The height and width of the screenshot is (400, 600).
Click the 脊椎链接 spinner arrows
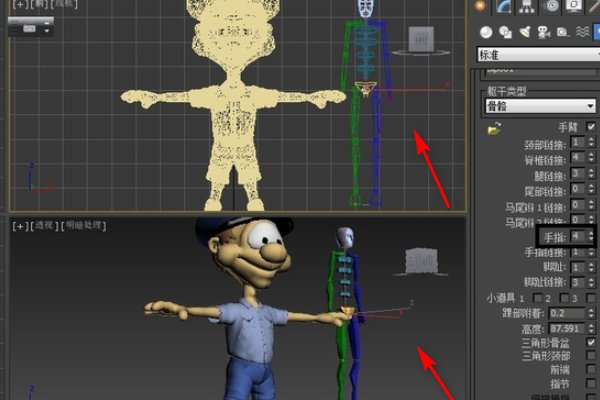(591, 158)
